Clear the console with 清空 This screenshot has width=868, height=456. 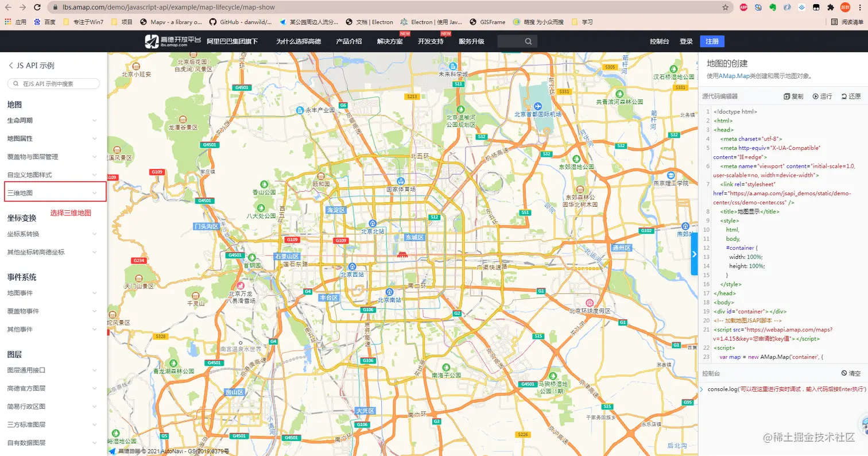[851, 373]
